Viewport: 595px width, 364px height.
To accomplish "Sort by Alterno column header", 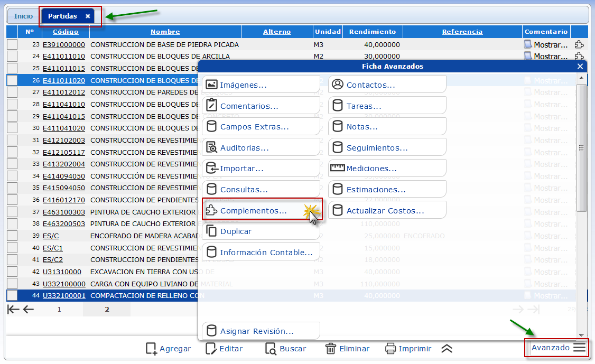I will click(x=277, y=32).
